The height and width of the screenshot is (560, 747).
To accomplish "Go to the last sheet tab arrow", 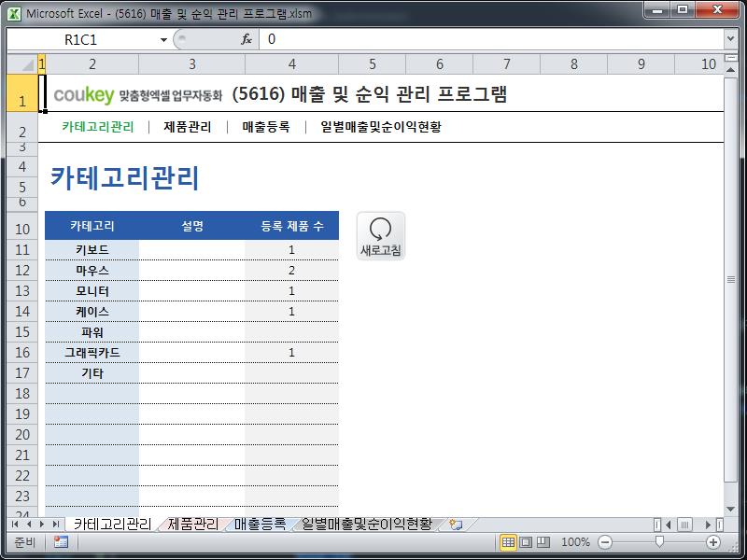I will (x=56, y=525).
